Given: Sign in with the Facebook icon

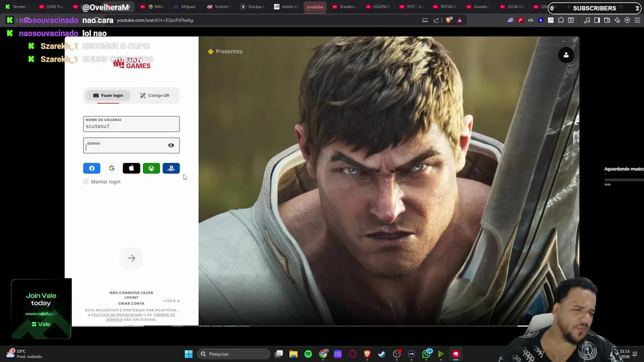Looking at the screenshot, I should 92,168.
